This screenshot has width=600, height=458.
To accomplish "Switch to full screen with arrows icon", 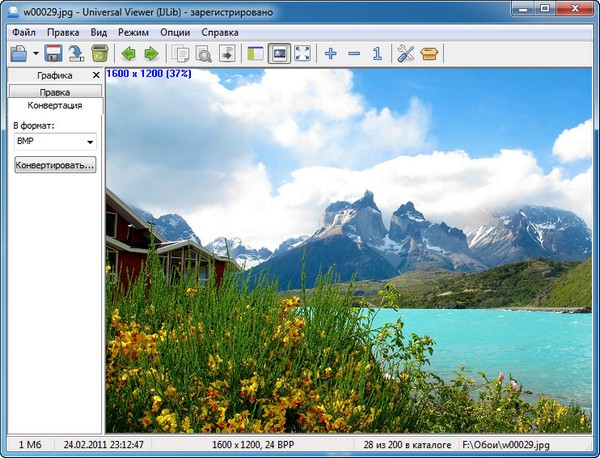I will (302, 54).
